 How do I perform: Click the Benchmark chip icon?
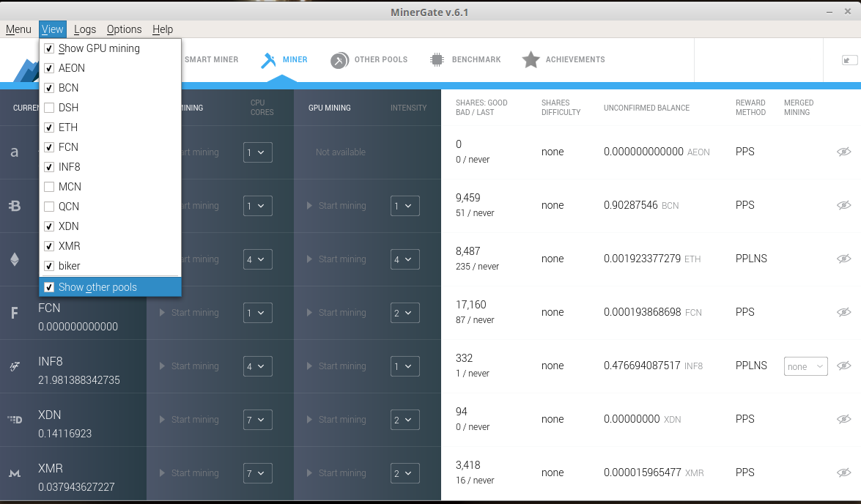click(x=437, y=60)
